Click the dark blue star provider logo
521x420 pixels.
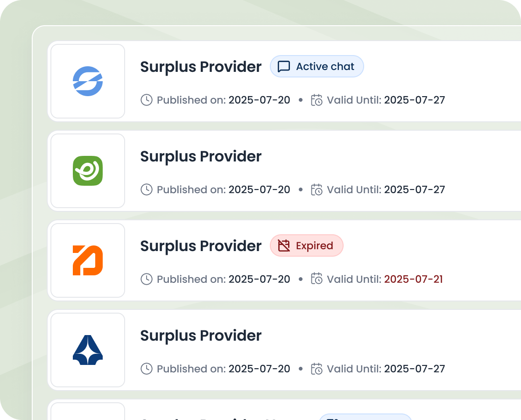point(88,350)
